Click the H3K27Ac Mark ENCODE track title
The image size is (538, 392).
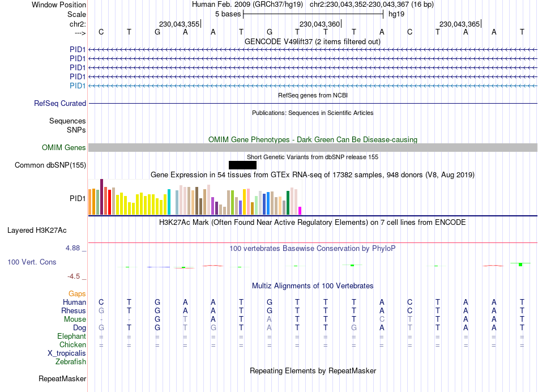(313, 223)
